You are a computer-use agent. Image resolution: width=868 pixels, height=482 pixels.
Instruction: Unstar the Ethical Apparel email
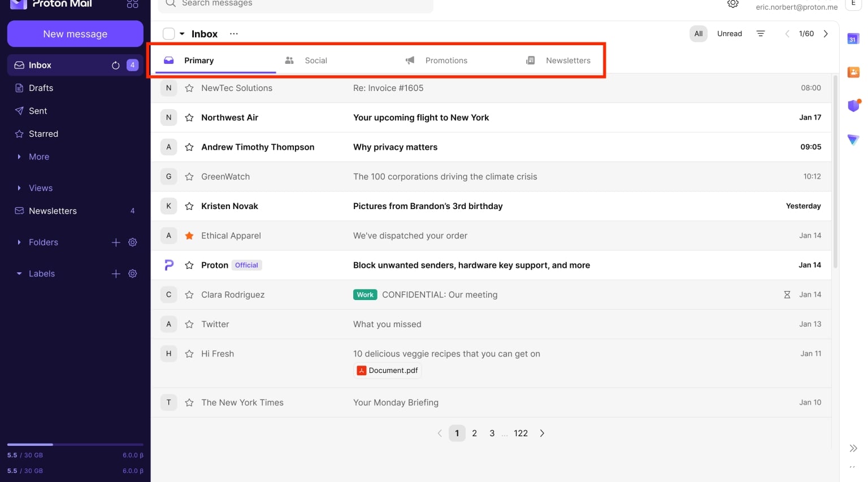coord(189,236)
